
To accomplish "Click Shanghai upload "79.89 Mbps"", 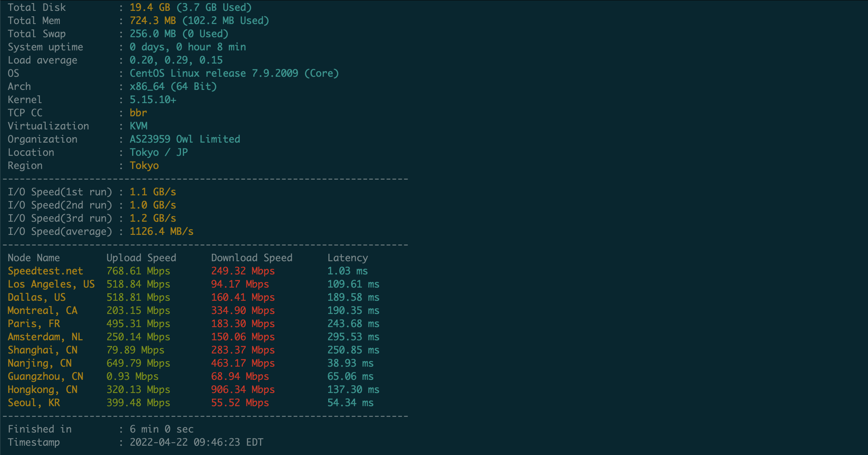I will click(135, 350).
